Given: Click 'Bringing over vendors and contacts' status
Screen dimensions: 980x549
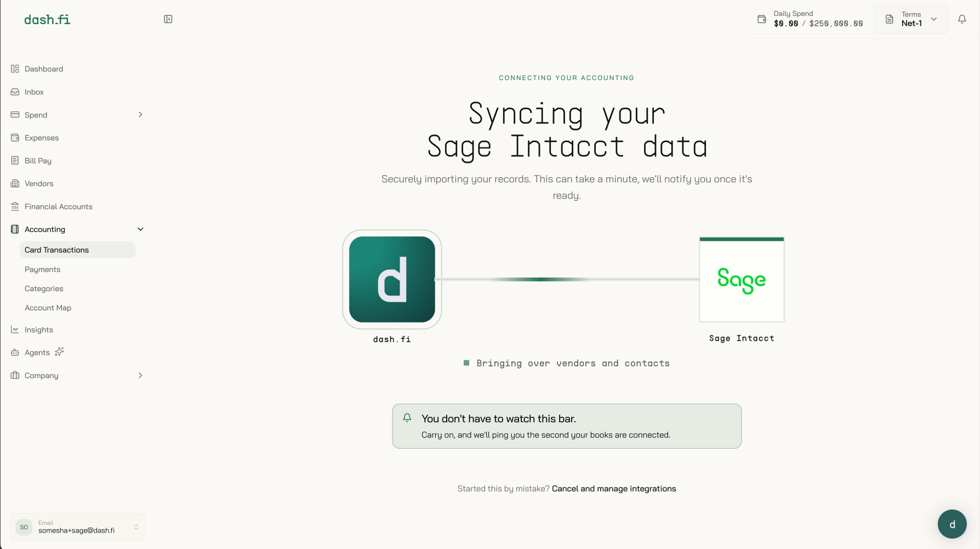Looking at the screenshot, I should click(573, 363).
